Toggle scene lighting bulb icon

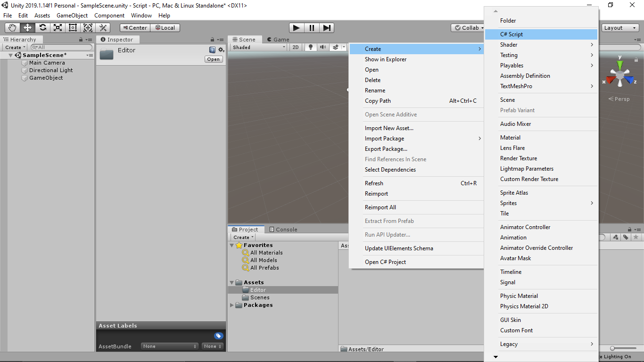point(311,47)
